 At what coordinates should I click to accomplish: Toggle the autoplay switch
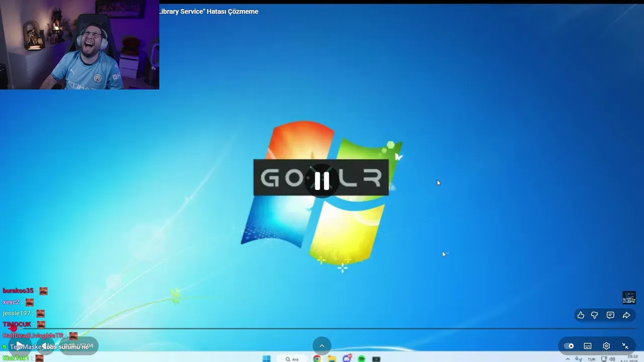coord(569,346)
